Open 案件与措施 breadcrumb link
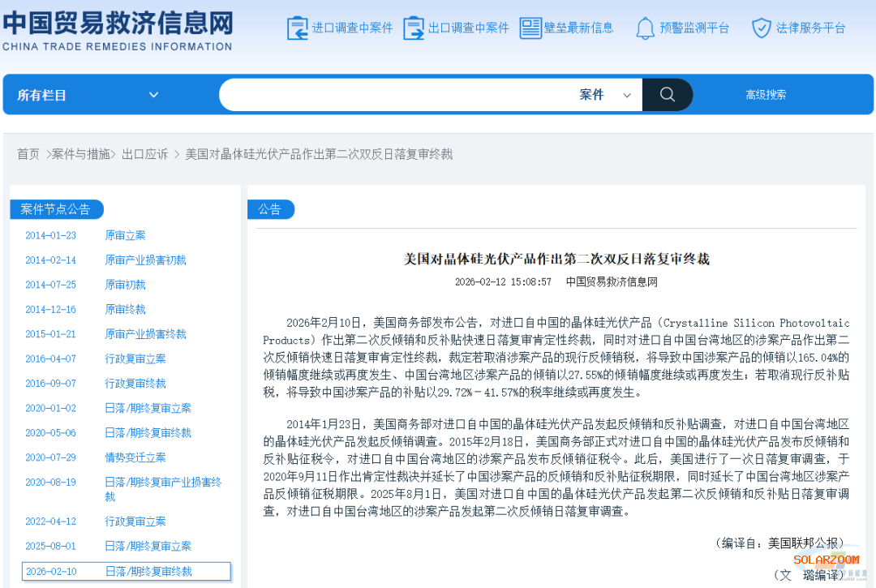876x588 pixels. tap(81, 154)
